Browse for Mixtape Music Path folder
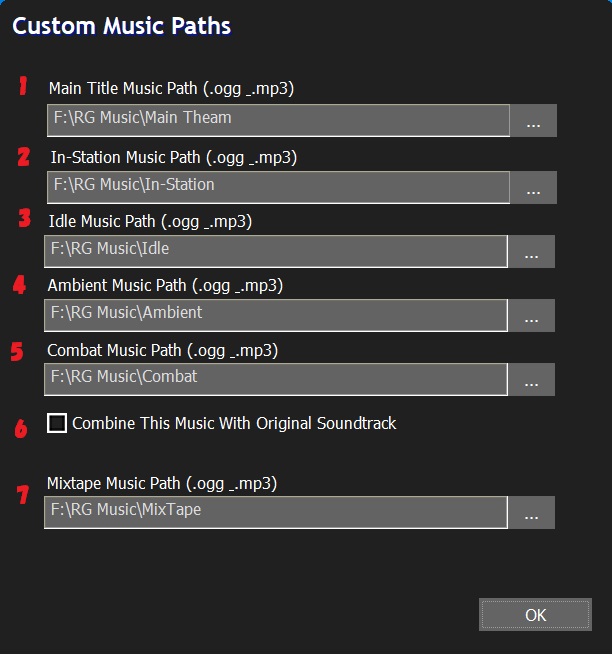Image resolution: width=612 pixels, height=658 pixels. point(531,512)
